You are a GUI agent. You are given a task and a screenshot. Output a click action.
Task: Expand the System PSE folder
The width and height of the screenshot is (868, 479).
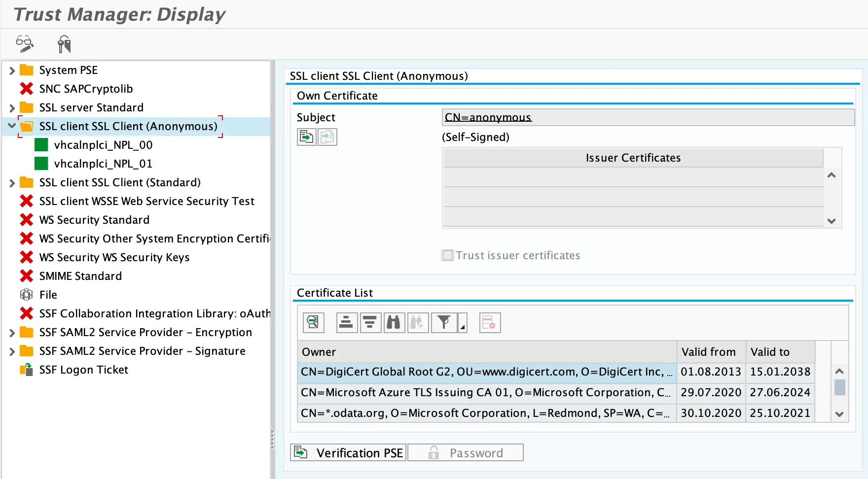(x=12, y=70)
